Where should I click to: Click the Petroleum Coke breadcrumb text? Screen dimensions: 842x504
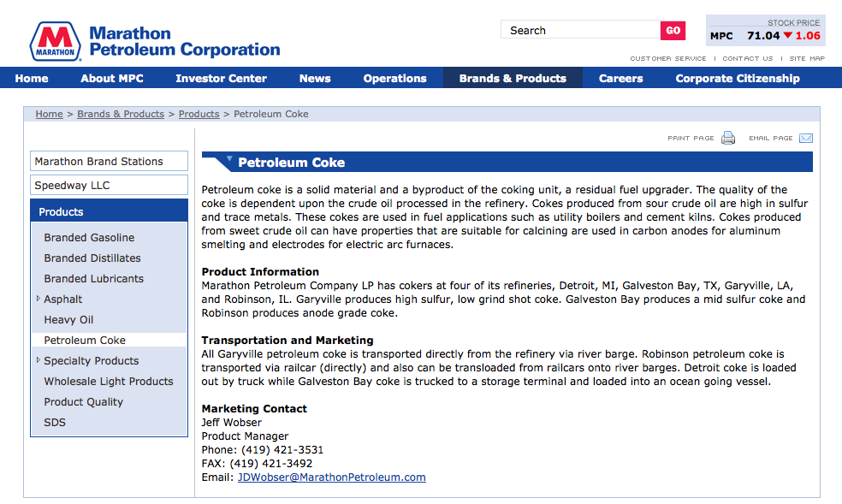[x=271, y=114]
